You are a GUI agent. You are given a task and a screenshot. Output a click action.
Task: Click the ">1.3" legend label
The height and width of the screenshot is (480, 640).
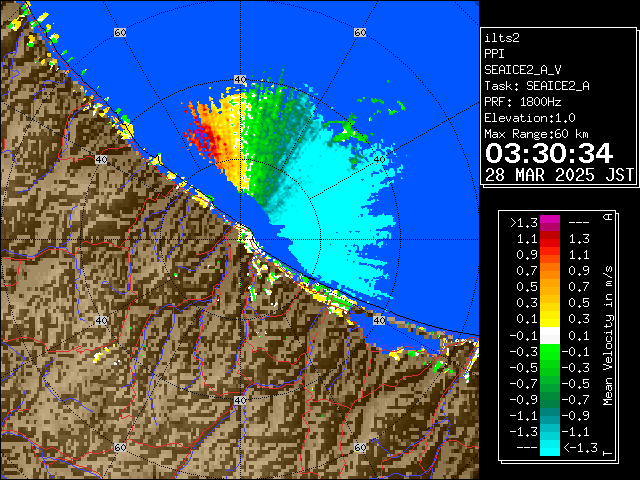[524, 223]
